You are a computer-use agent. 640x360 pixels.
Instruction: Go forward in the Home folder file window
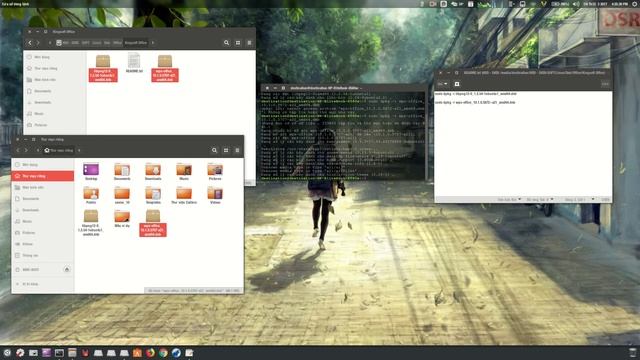click(26, 150)
